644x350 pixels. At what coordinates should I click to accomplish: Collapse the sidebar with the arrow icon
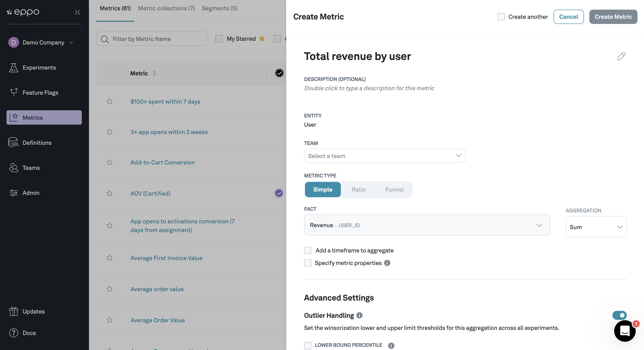(x=78, y=12)
